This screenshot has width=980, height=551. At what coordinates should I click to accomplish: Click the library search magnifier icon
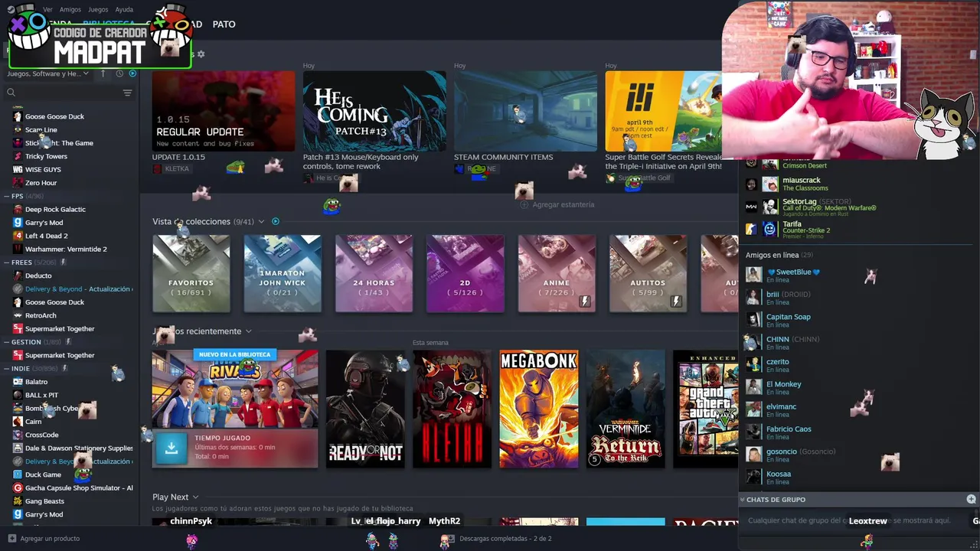pos(11,93)
